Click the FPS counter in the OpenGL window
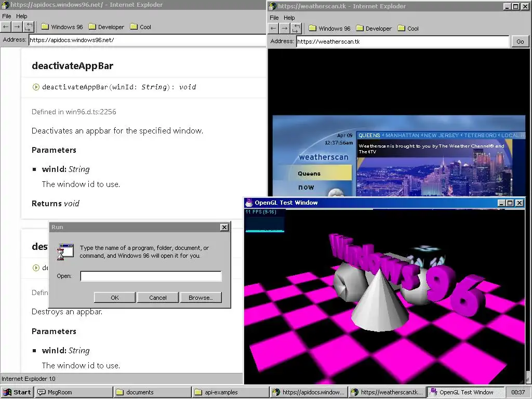Image resolution: width=532 pixels, height=399 pixels. pyautogui.click(x=261, y=212)
